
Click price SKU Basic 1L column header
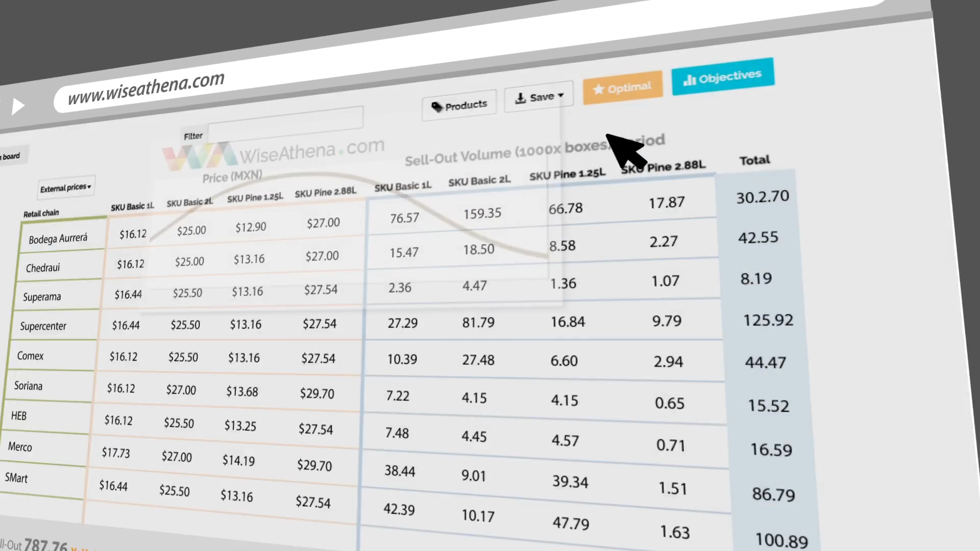click(132, 207)
